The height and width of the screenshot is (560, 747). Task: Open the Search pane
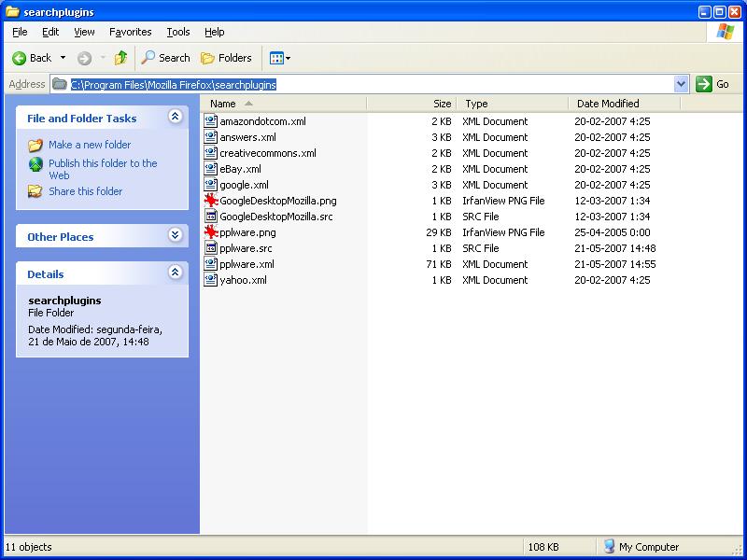[166, 58]
